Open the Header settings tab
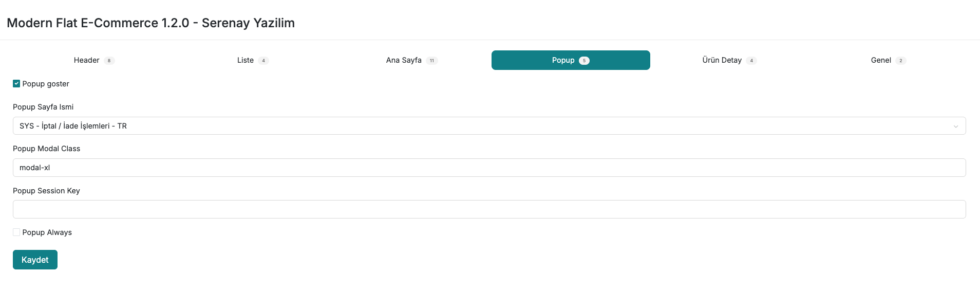The height and width of the screenshot is (290, 980). pyautogui.click(x=87, y=60)
